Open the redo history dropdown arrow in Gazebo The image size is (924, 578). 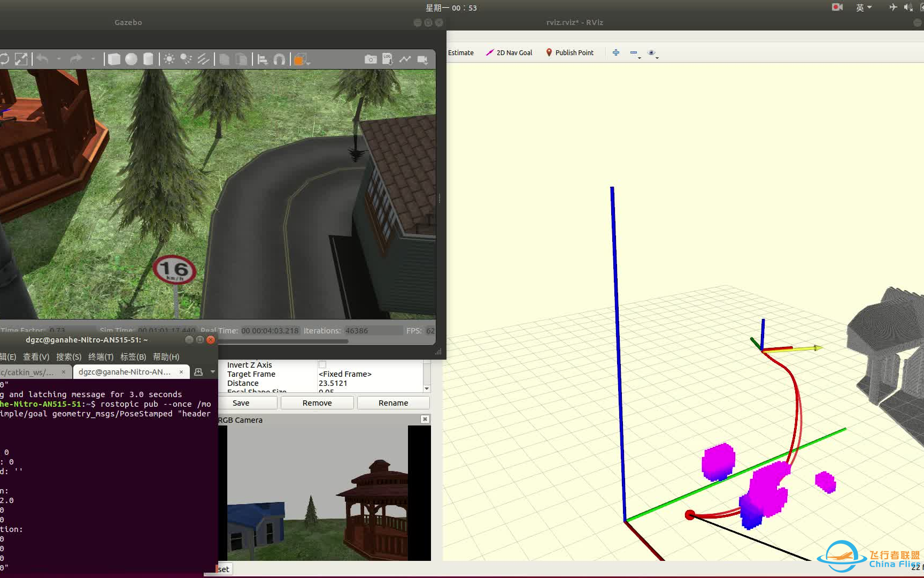tap(93, 59)
